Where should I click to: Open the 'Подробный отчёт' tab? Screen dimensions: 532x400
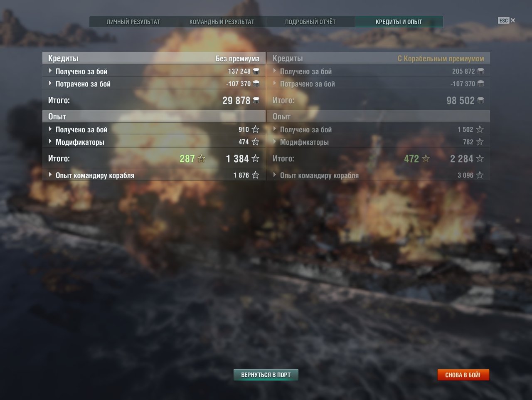310,22
